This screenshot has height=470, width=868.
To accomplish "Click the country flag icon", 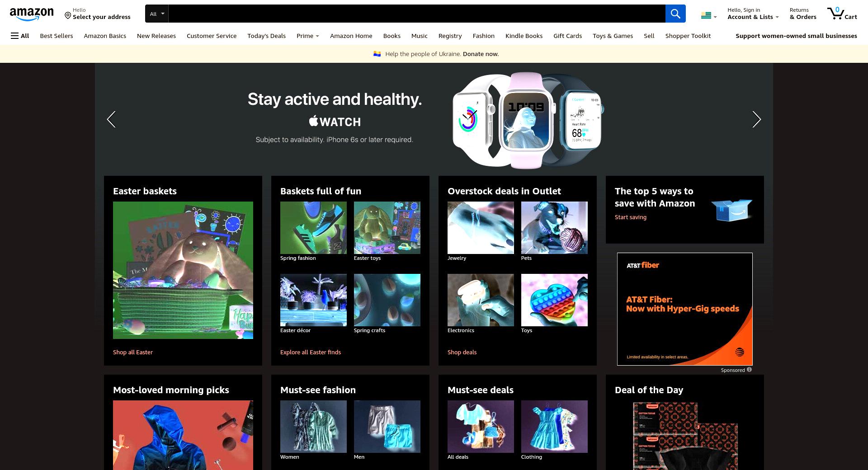I will 706,16.
